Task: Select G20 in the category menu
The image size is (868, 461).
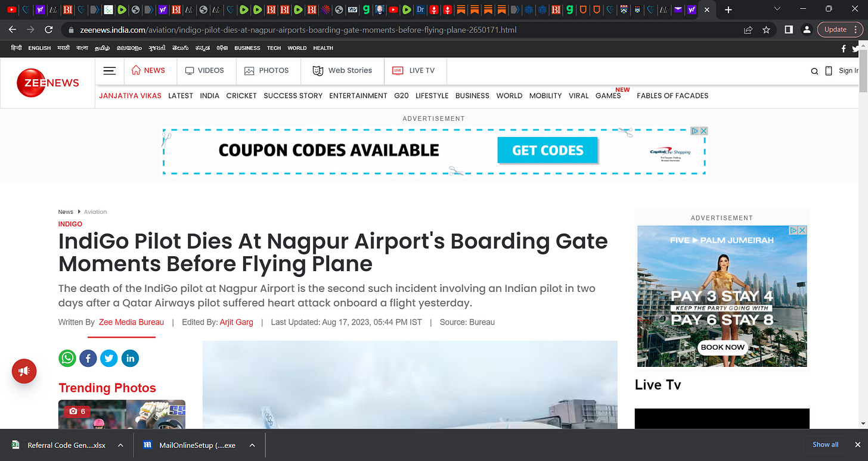Action: pyautogui.click(x=401, y=96)
